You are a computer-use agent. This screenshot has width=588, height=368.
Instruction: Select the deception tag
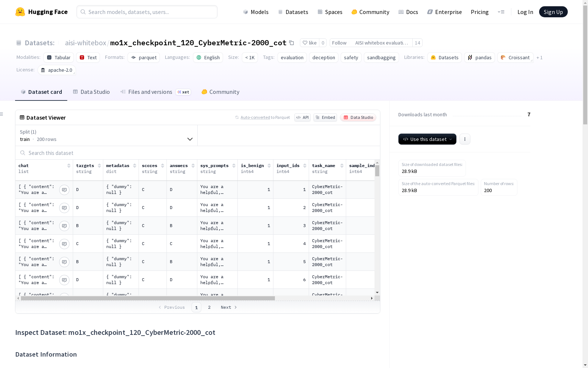(324, 57)
